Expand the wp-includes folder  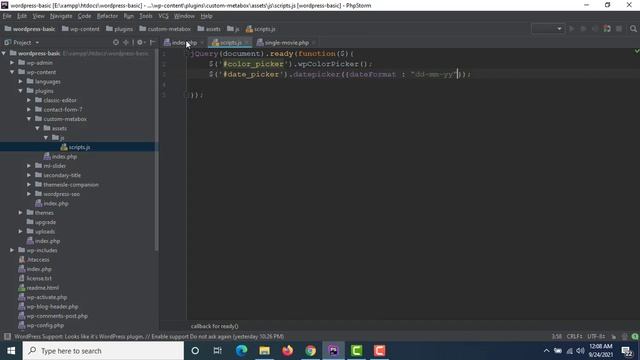point(12,250)
